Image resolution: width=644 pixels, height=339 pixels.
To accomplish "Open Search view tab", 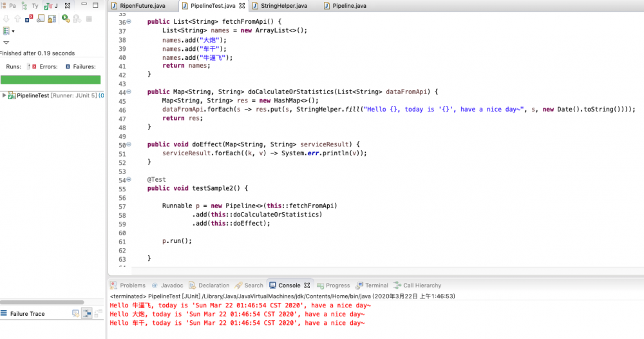I will 249,285.
